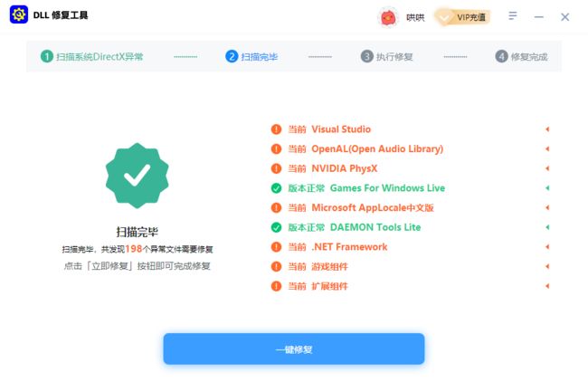The image size is (588, 392).
Task: Click the green check icon beside DAEMON Tools Lite
Action: coord(277,227)
